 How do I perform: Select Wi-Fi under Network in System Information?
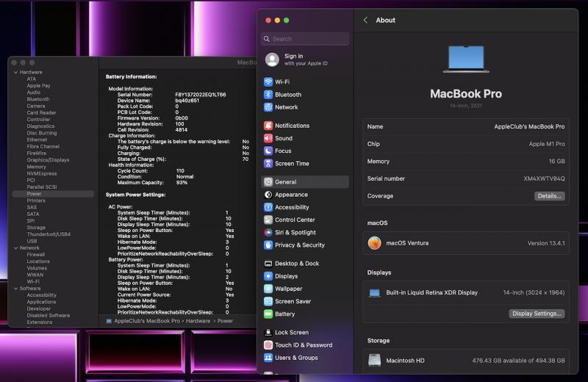(33, 281)
